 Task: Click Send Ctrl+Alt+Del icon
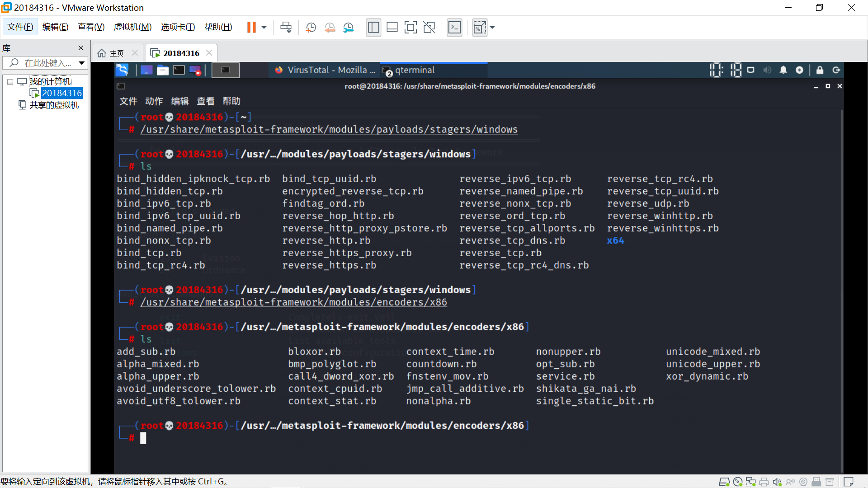[x=286, y=28]
